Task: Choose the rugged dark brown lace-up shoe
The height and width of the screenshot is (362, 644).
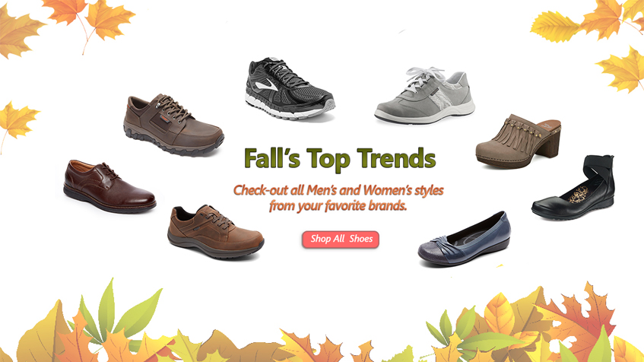Action: tap(173, 125)
